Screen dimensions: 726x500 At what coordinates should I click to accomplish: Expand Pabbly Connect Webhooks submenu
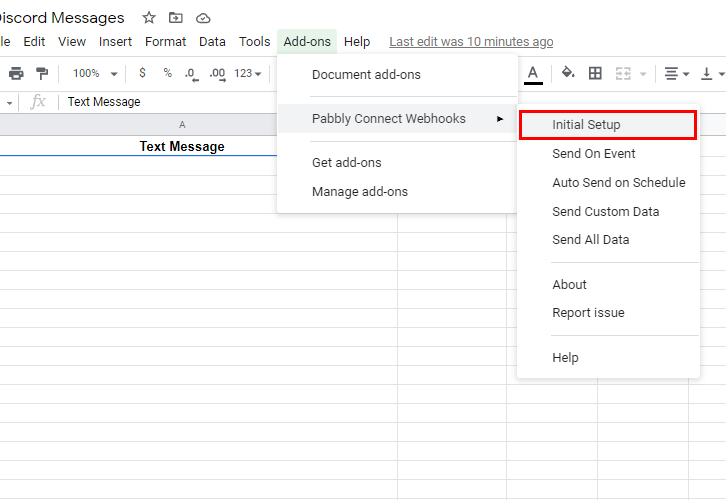[x=397, y=119]
